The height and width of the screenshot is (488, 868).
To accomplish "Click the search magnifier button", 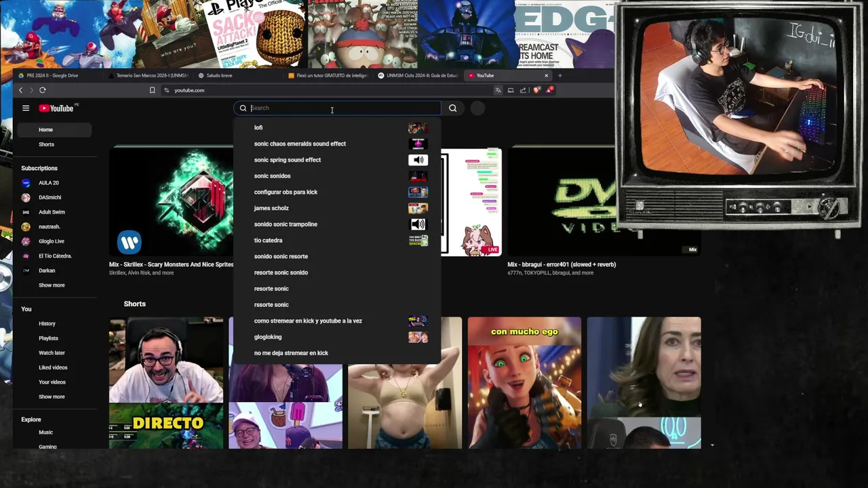I will (x=453, y=108).
